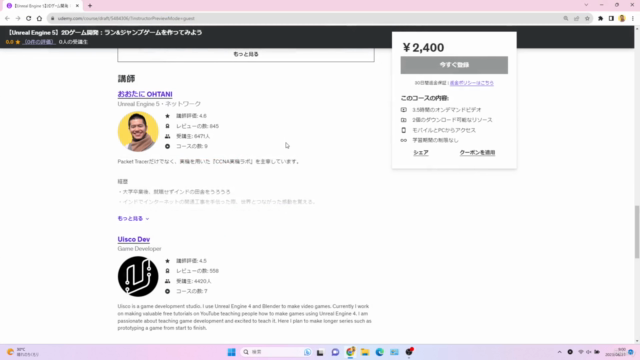Click the 今すぐ登録 enroll button
This screenshot has width=640, height=360.
pyautogui.click(x=454, y=65)
